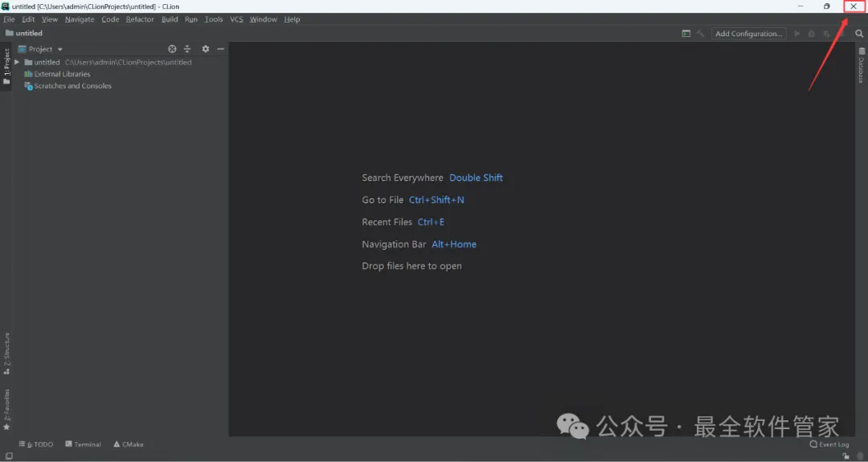
Task: Open the Help menu
Action: point(292,19)
